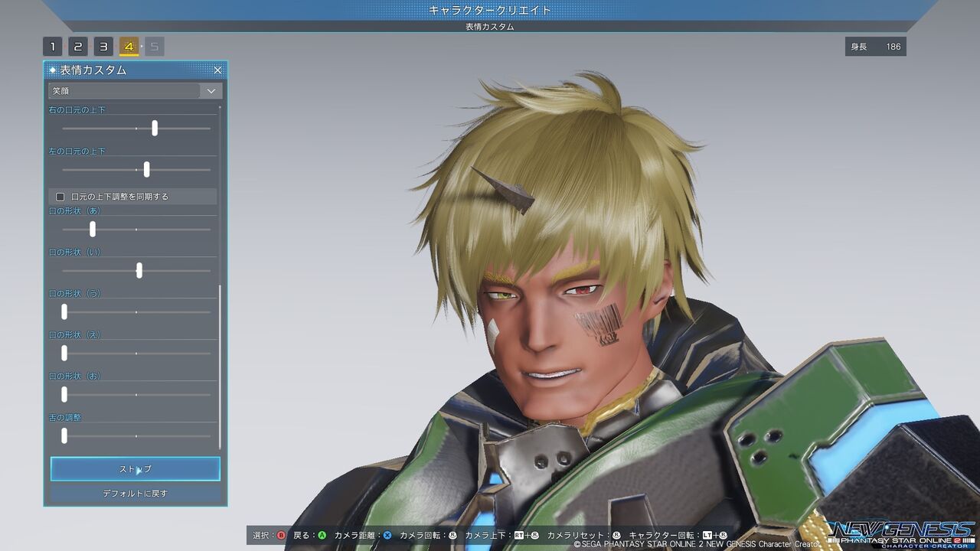The image size is (980, 551).
Task: Click the green A button icon for 戻る
Action: click(x=322, y=536)
